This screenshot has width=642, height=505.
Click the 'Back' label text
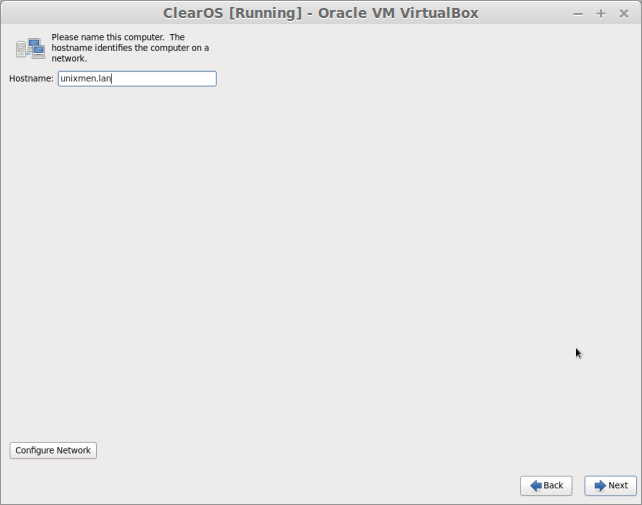tap(553, 486)
